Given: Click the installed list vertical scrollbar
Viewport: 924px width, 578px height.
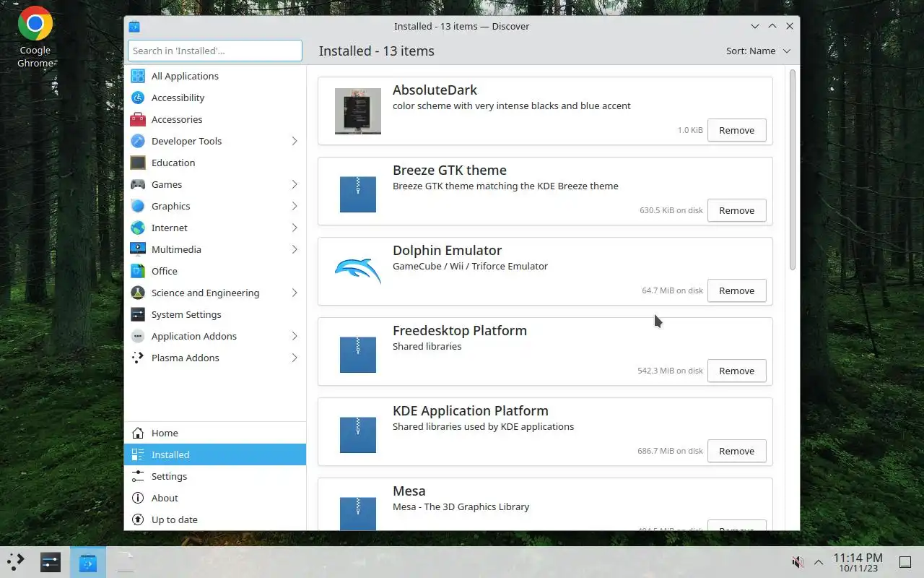Looking at the screenshot, I should pyautogui.click(x=792, y=170).
